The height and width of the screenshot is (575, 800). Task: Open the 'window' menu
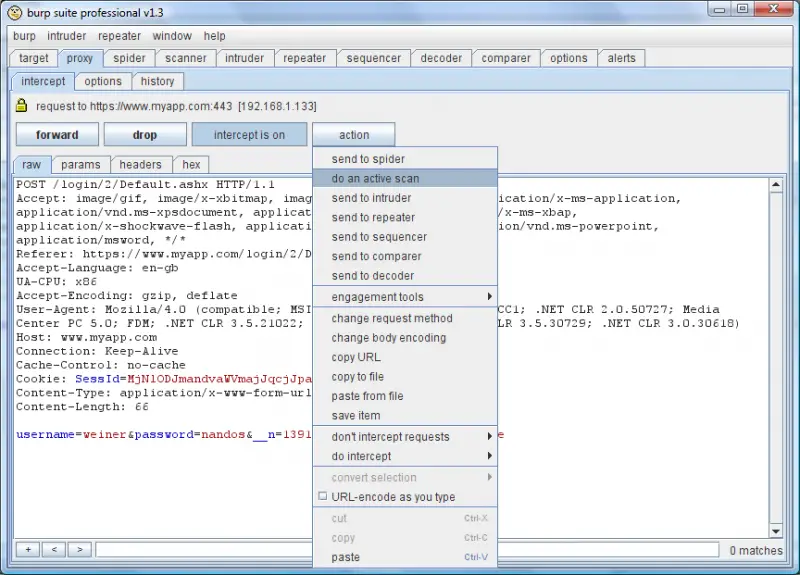point(172,36)
